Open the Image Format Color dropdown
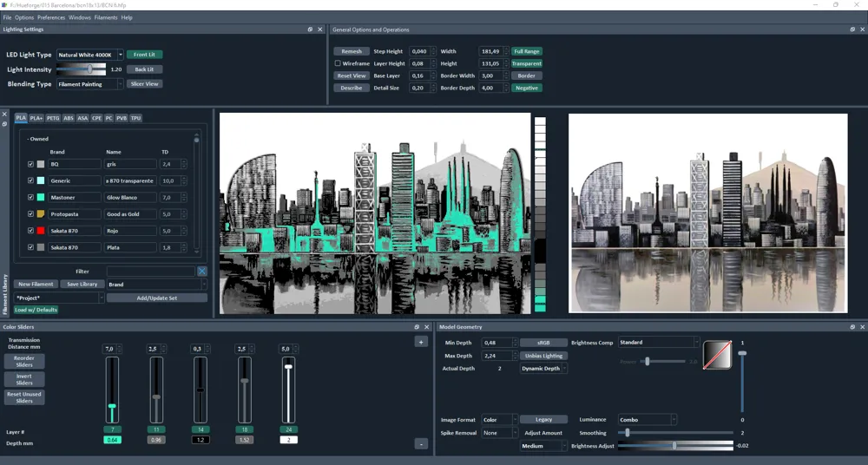 tap(499, 420)
